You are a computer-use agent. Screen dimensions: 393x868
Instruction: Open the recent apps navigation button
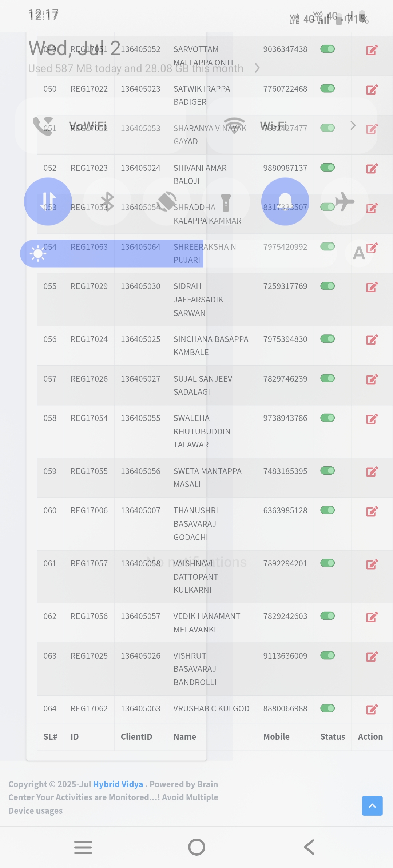click(83, 847)
